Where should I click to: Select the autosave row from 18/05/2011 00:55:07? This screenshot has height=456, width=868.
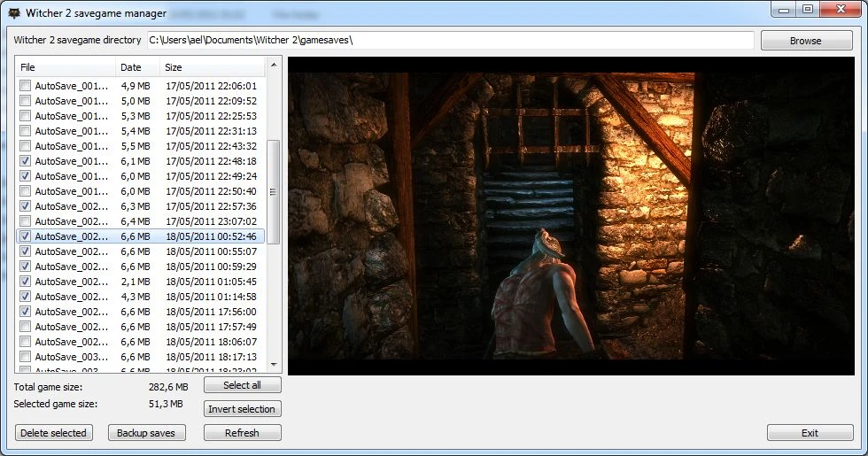[71, 251]
